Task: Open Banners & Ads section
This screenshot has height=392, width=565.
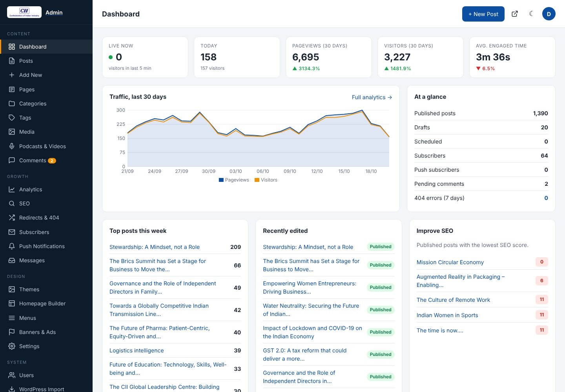Action: (46, 332)
